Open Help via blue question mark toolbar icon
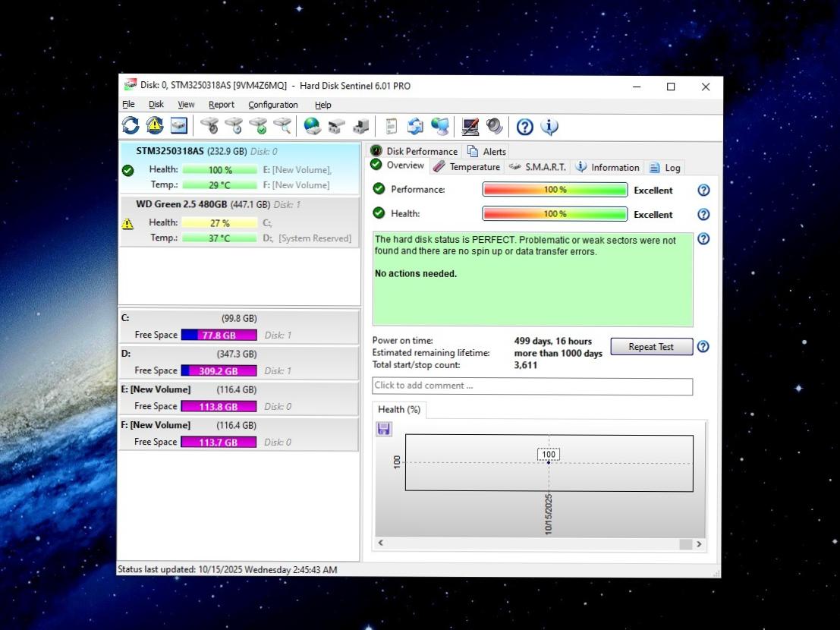Viewport: 840px width, 630px height. tap(524, 127)
